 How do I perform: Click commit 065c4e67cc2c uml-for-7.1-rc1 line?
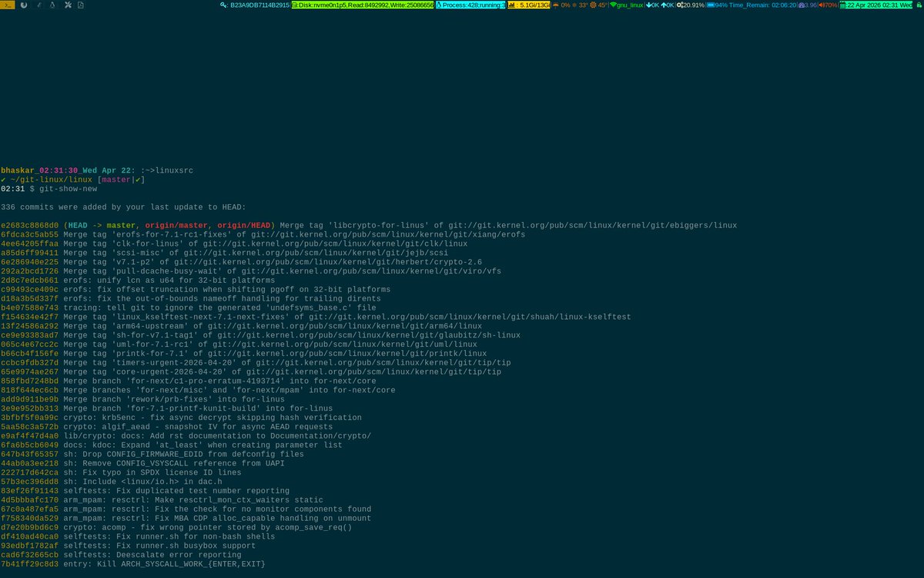point(239,346)
